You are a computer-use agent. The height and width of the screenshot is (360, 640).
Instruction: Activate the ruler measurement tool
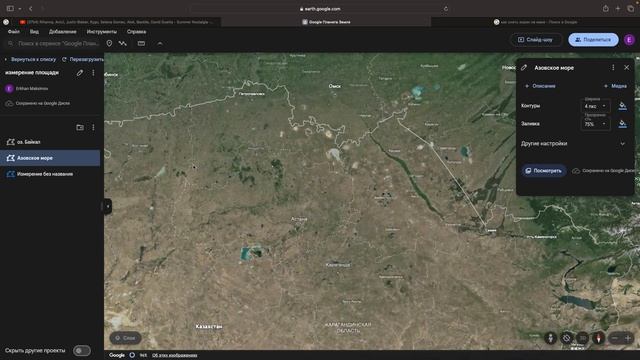tap(141, 43)
